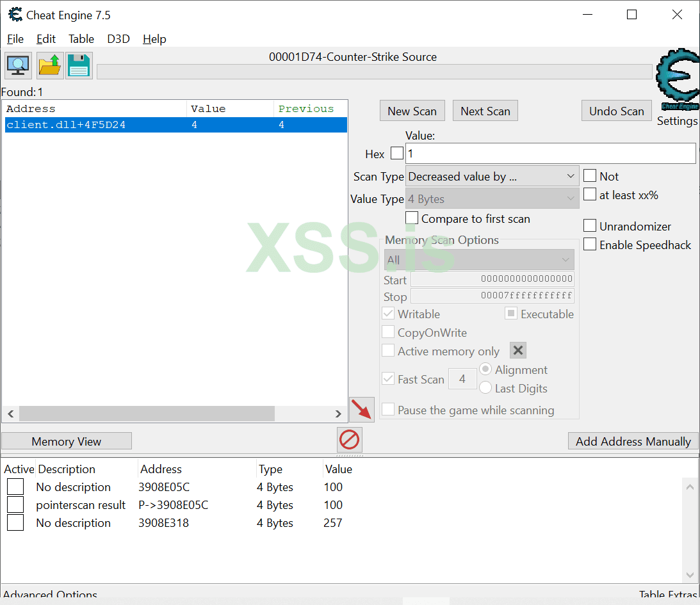The image size is (700, 605).
Task: Select the pointerscan result description
Action: pos(81,504)
